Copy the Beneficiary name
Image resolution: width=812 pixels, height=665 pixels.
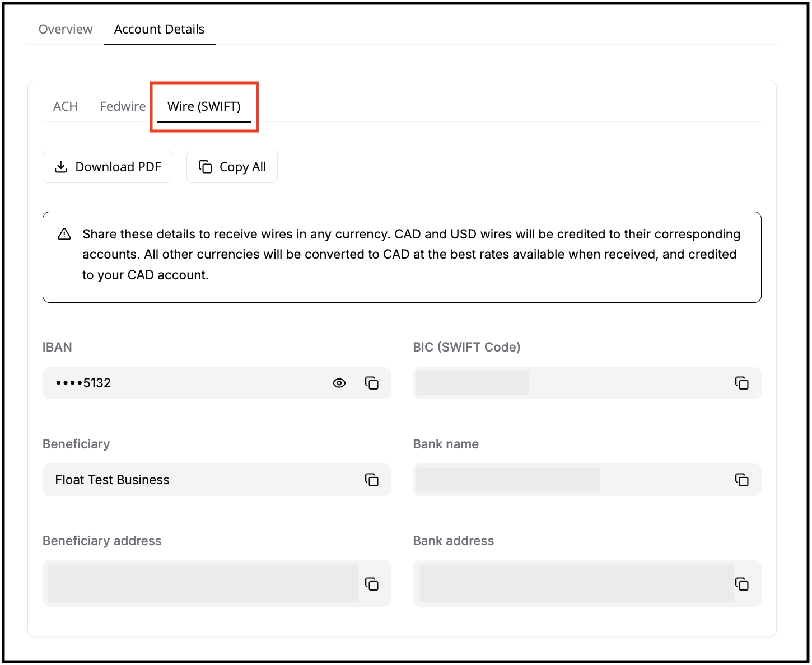(x=372, y=480)
